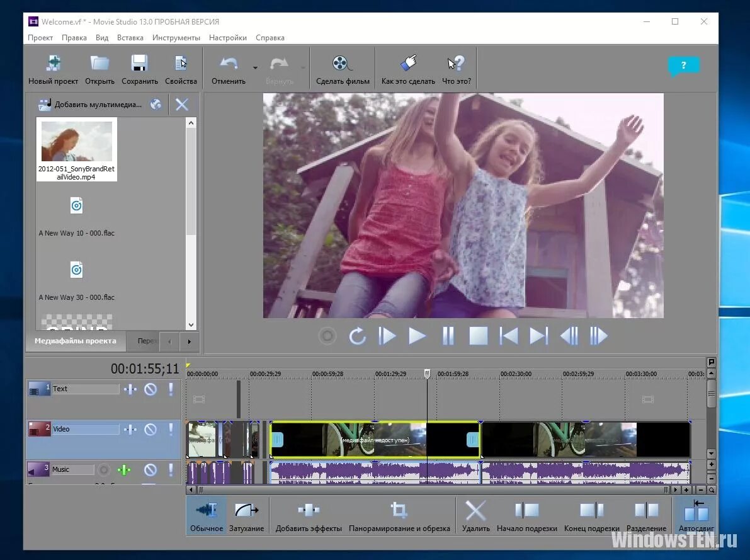Mute the Video track

coord(151,430)
